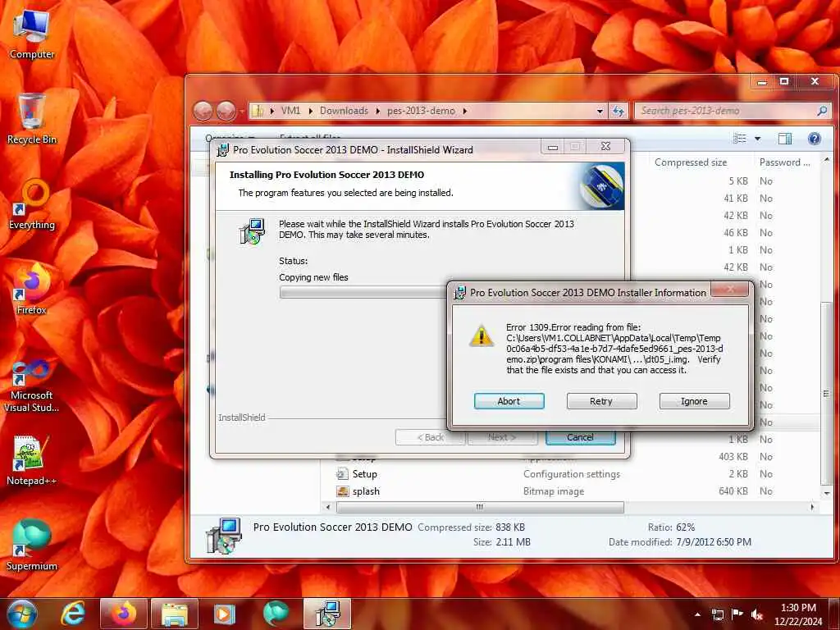Open the taskbar clock and date
The width and height of the screenshot is (840, 630).
pyautogui.click(x=797, y=614)
